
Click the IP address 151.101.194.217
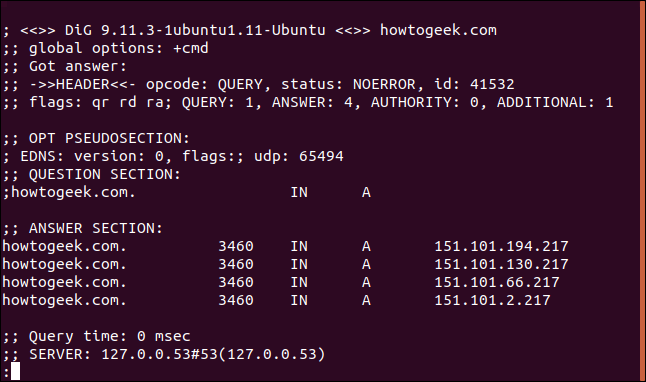pos(501,246)
